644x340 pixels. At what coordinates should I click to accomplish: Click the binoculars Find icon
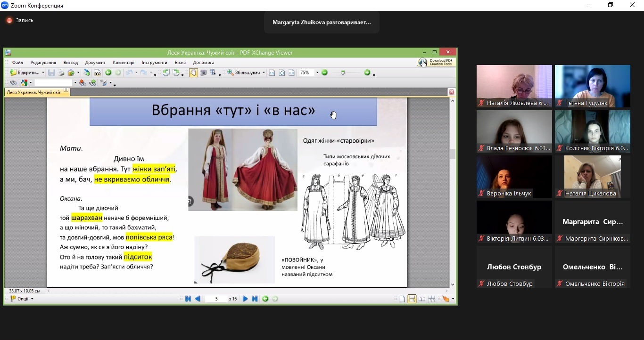(x=13, y=82)
